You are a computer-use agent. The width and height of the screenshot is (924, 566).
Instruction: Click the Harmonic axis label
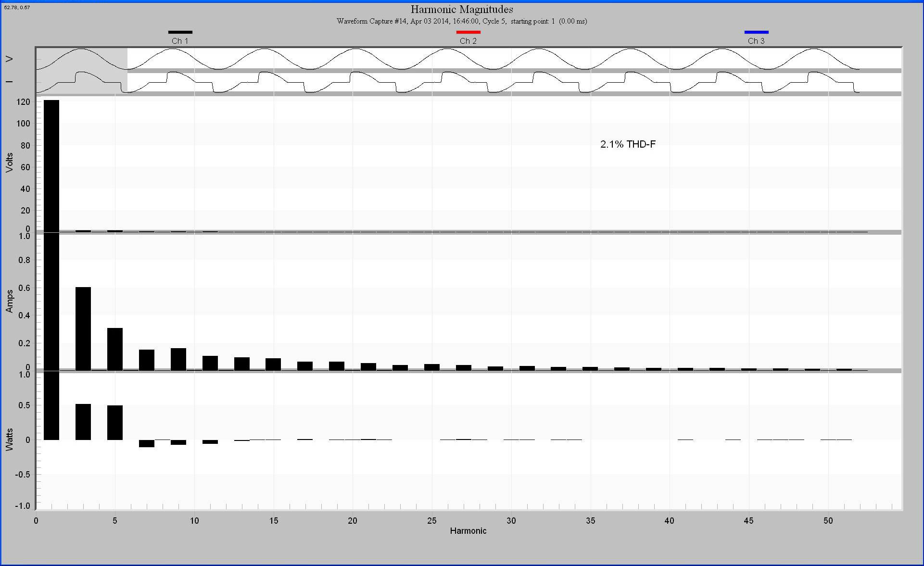[468, 531]
